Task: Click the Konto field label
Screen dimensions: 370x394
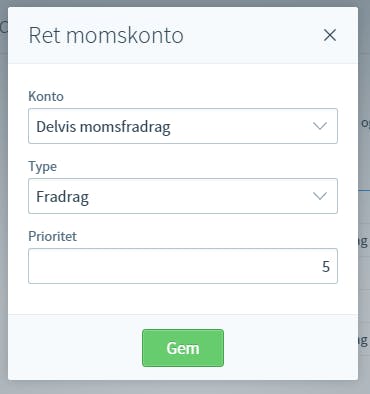Action: point(46,96)
